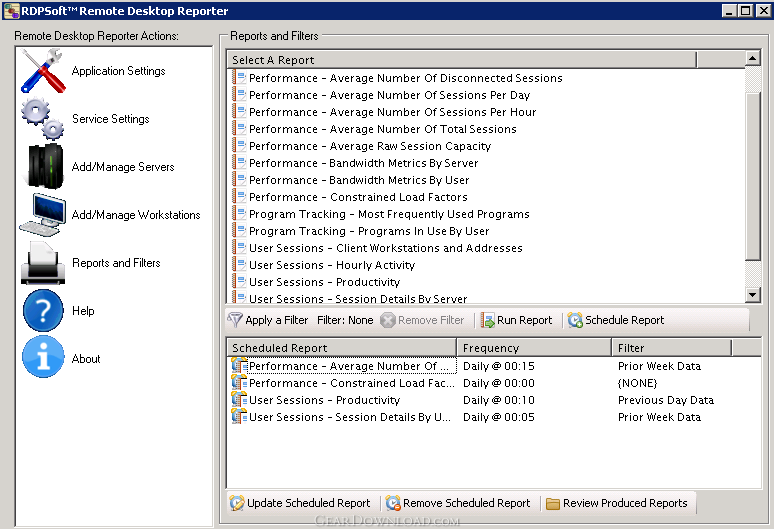The image size is (774, 529).
Task: Sort by Scheduled Report column header
Action: pos(341,348)
